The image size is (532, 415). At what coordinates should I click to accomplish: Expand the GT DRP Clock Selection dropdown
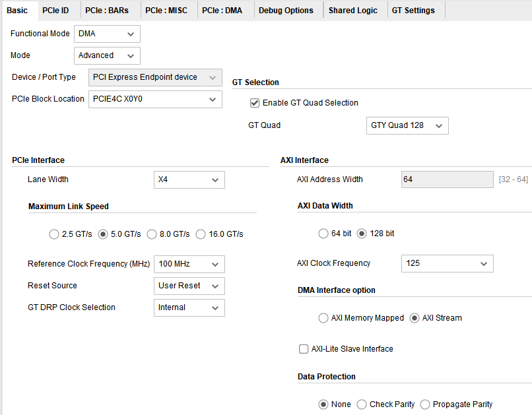point(189,307)
